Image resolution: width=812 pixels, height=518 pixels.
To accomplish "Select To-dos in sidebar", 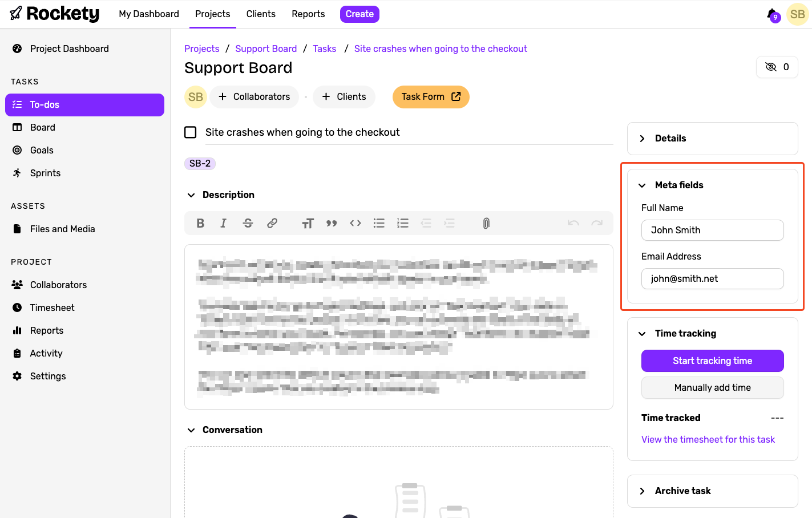I will (85, 105).
